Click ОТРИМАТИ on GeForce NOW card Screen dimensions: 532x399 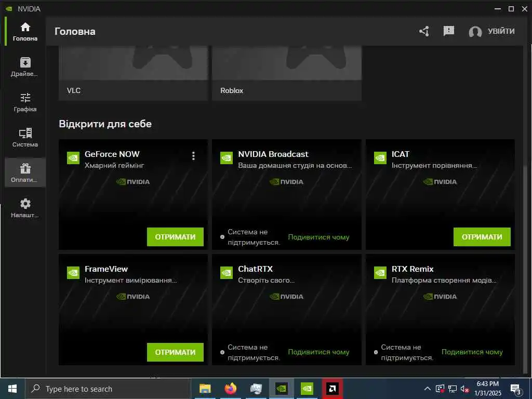pos(175,237)
